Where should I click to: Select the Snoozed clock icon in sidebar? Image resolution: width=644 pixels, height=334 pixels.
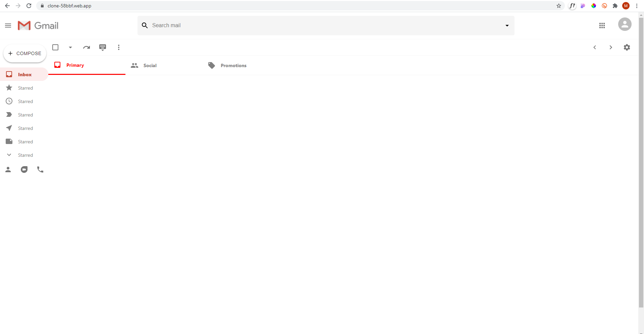(x=9, y=101)
